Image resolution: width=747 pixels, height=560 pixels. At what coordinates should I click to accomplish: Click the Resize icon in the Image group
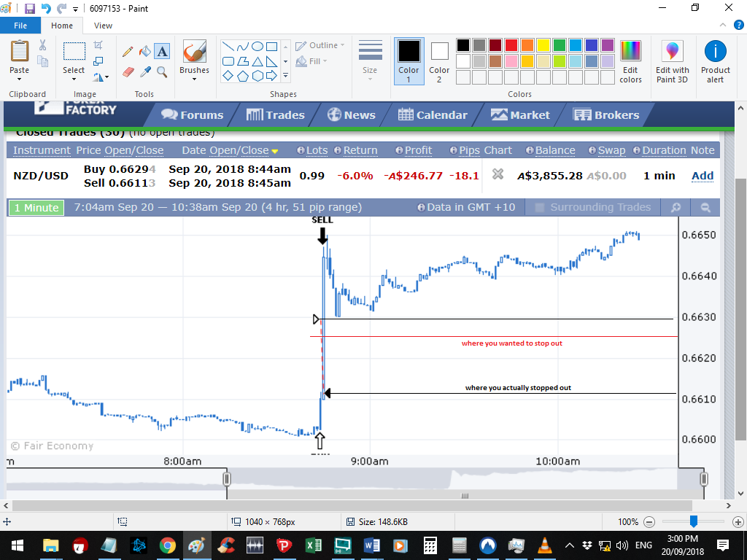click(98, 61)
